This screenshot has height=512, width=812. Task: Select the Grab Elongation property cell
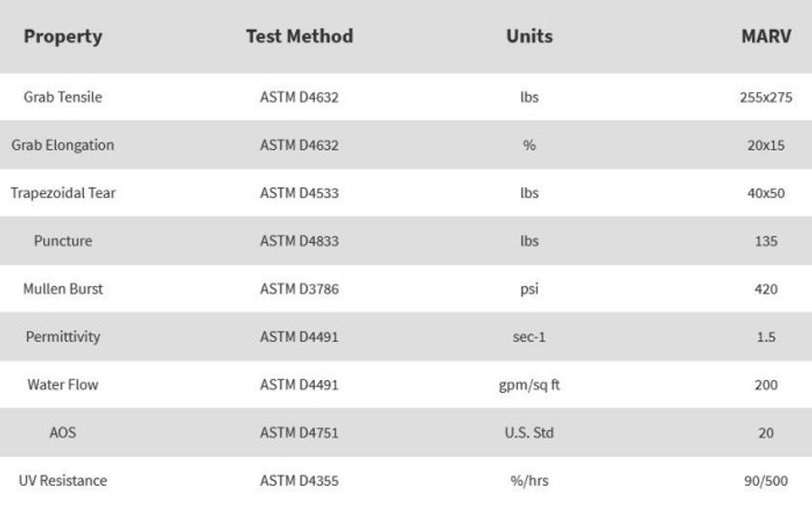point(62,145)
